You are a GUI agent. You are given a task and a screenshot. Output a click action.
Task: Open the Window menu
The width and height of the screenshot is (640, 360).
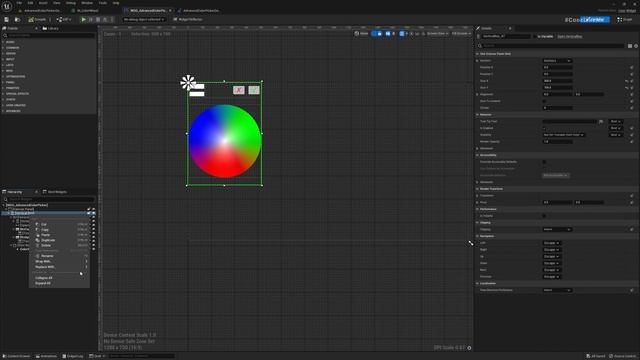[x=87, y=3]
